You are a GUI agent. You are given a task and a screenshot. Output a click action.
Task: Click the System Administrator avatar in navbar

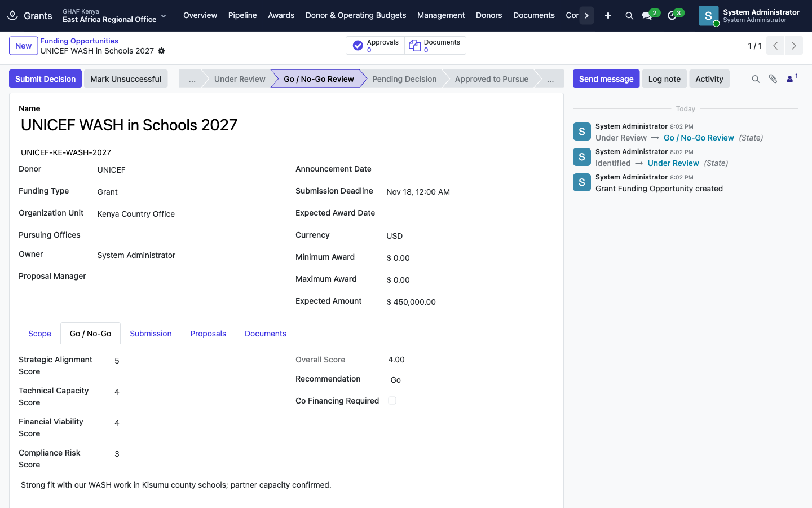[x=708, y=16]
